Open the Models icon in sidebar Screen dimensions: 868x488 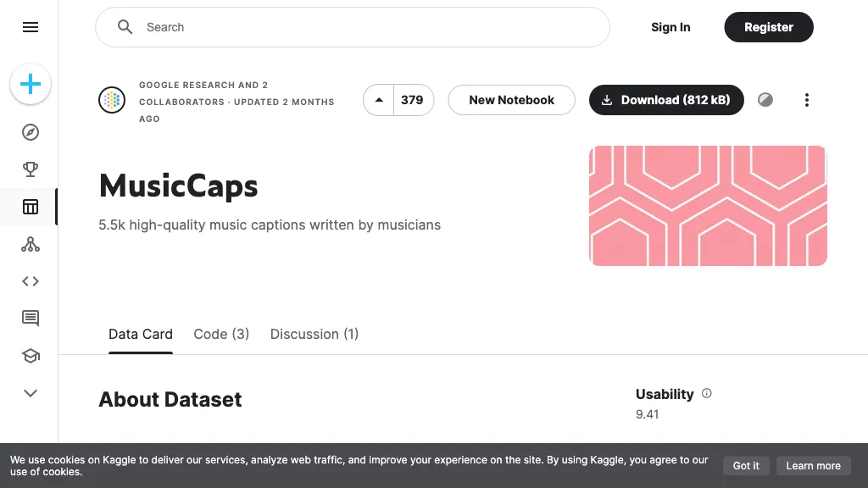click(31, 244)
